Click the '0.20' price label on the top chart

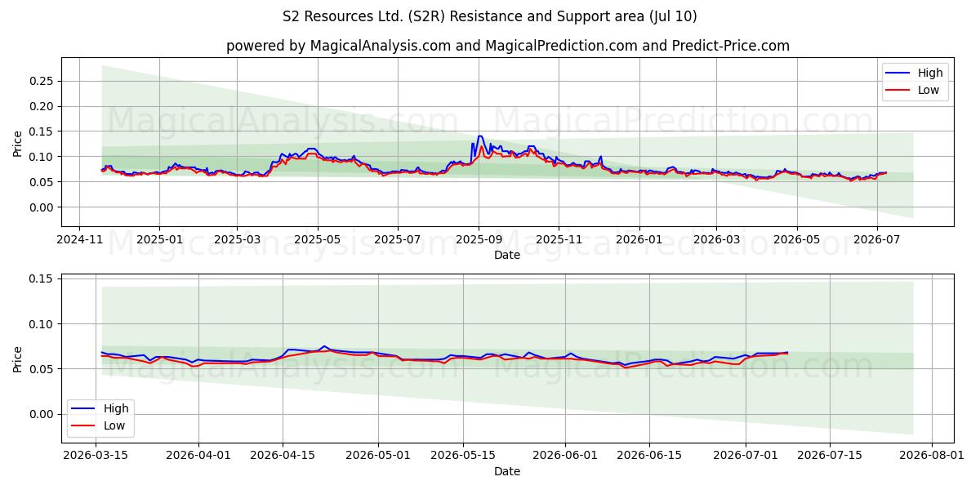tap(42, 106)
